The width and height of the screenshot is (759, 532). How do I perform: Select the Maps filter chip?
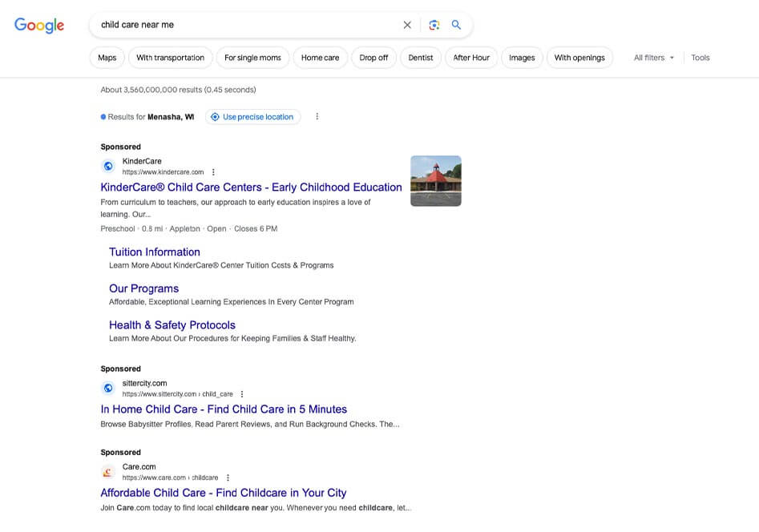(107, 58)
